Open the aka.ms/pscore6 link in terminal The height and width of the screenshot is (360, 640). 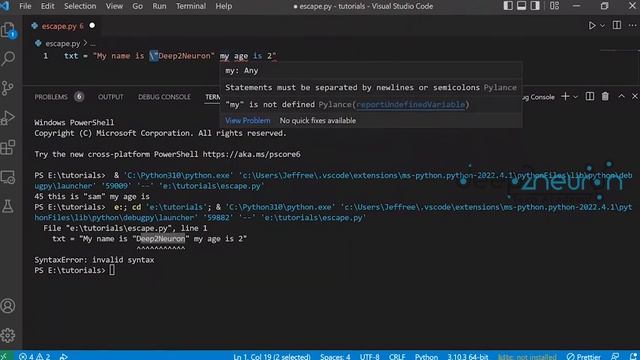(251, 154)
